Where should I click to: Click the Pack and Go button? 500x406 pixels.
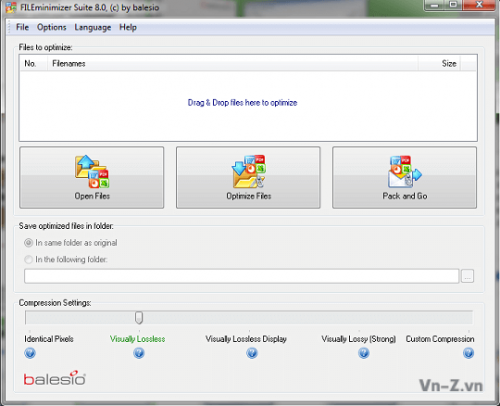point(404,178)
